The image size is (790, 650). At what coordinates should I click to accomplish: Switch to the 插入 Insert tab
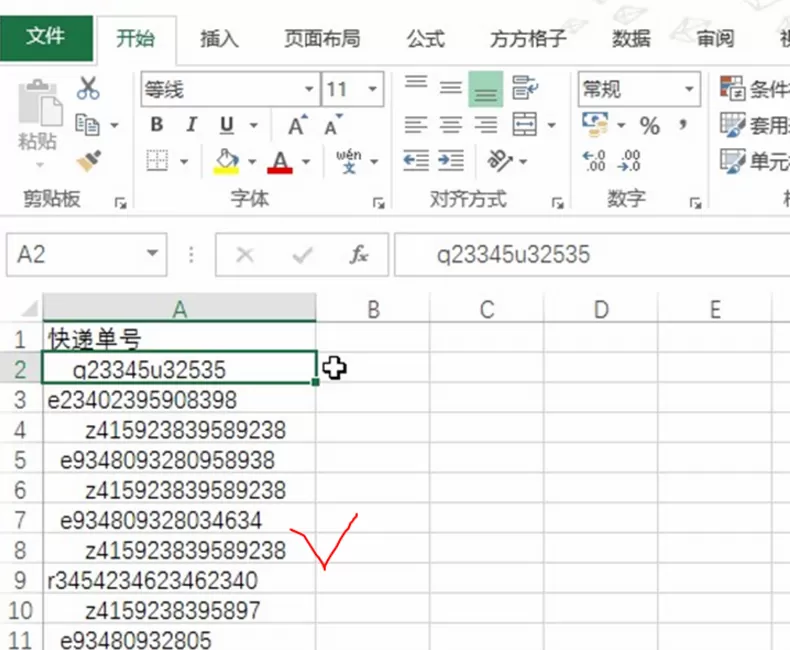[219, 38]
